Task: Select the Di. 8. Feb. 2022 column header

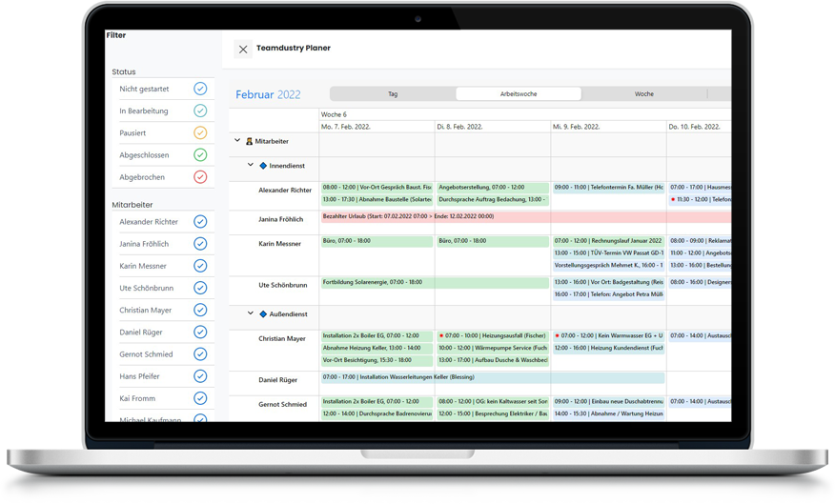Action: [x=493, y=127]
